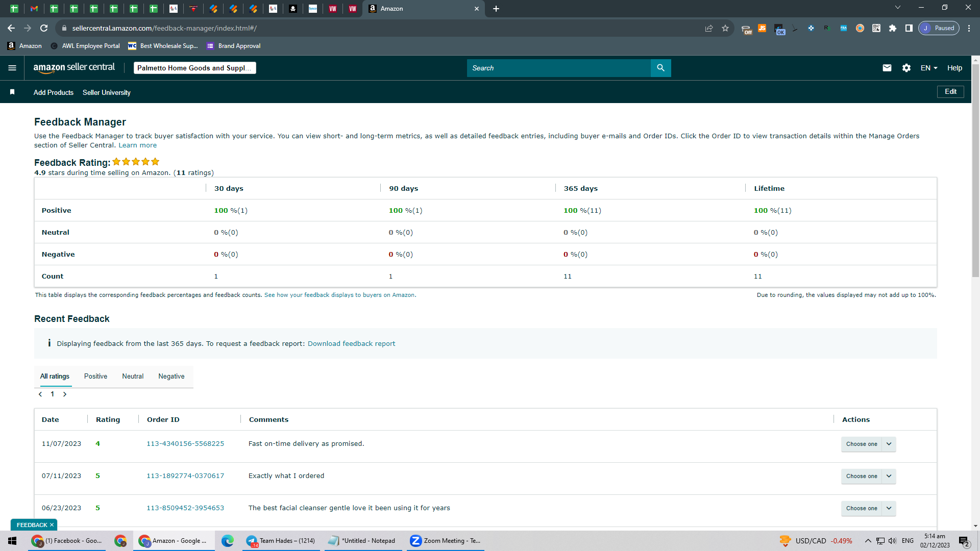The width and height of the screenshot is (980, 551).
Task: Click the bookmark flag icon
Action: [x=12, y=92]
